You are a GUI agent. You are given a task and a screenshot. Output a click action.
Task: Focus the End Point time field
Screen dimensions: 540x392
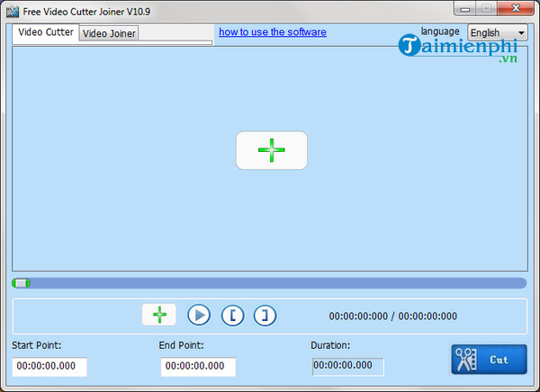[x=198, y=367]
